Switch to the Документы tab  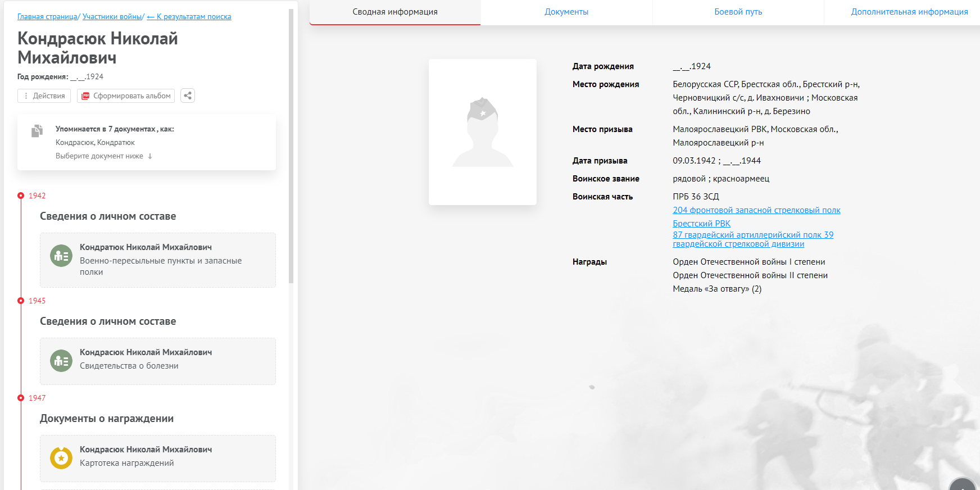click(566, 12)
